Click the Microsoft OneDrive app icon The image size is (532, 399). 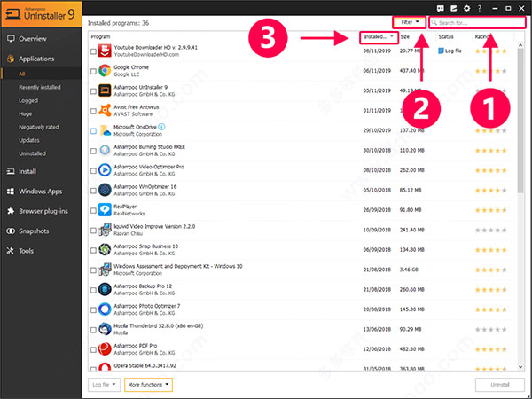[x=105, y=130]
